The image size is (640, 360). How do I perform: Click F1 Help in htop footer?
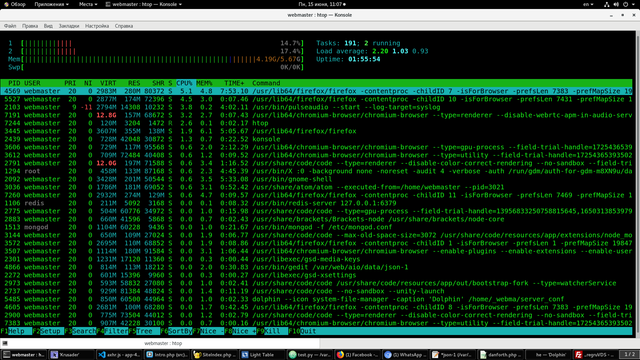click(x=16, y=331)
